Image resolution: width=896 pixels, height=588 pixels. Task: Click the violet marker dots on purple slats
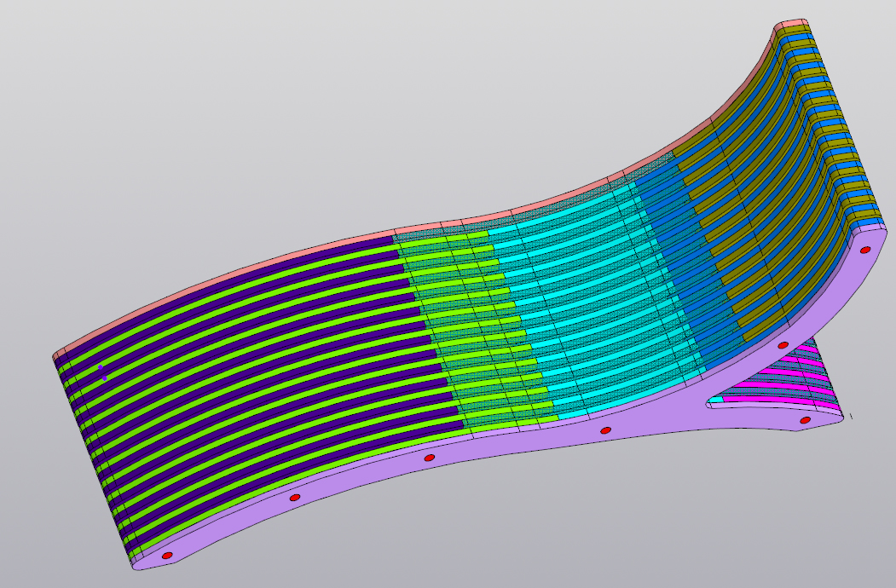tap(102, 372)
